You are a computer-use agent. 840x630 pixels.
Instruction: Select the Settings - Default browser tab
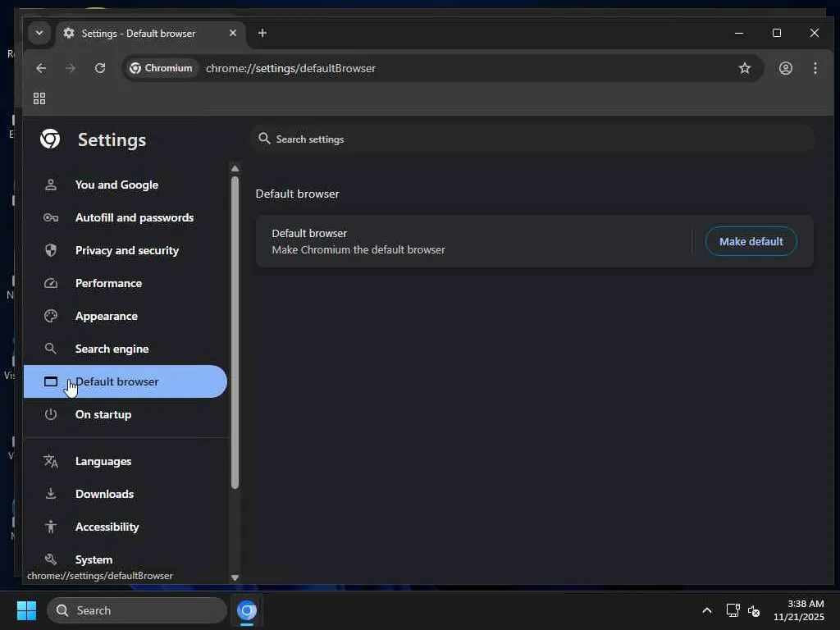150,33
